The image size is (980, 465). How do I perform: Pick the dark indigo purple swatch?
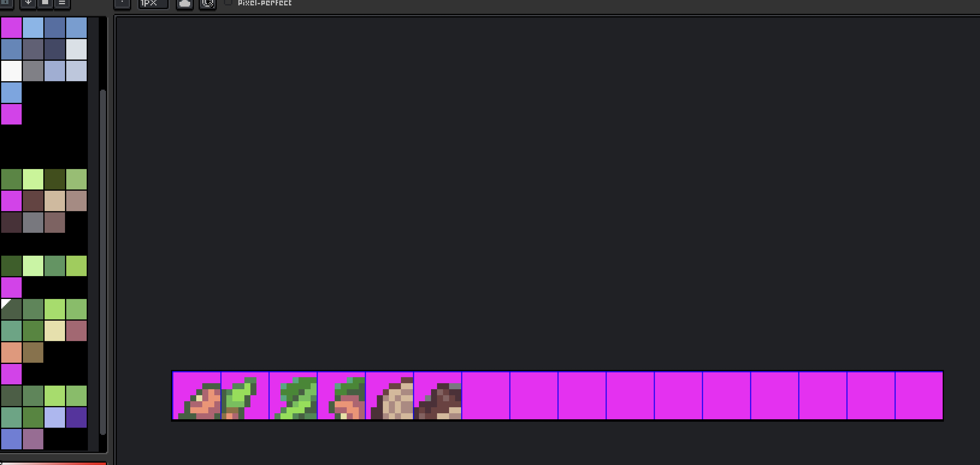click(76, 417)
